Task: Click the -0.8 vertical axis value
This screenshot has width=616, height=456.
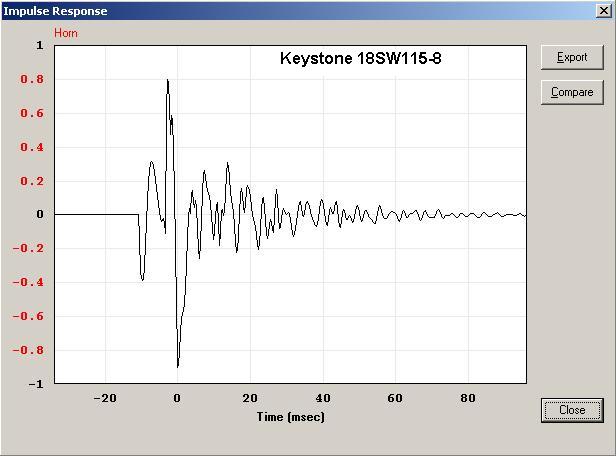Action: click(28, 350)
